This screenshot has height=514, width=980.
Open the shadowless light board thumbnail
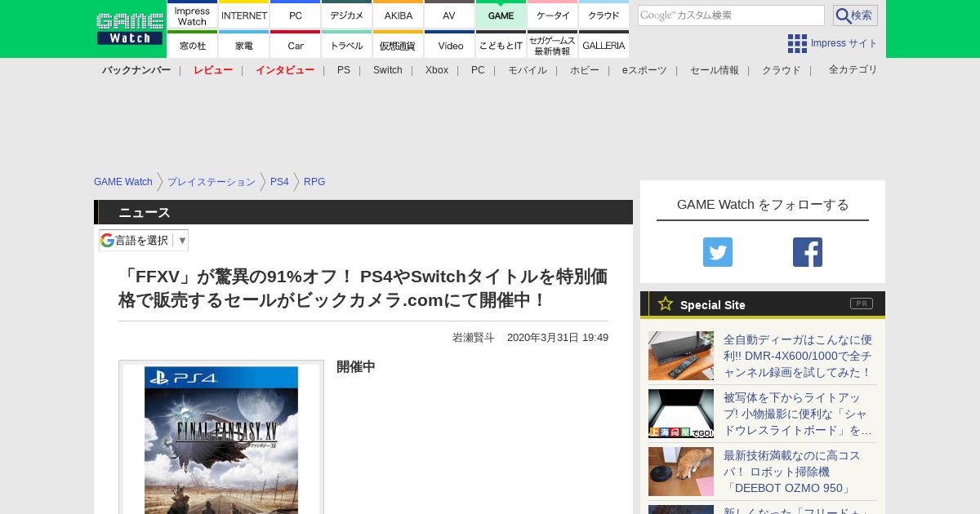[681, 414]
